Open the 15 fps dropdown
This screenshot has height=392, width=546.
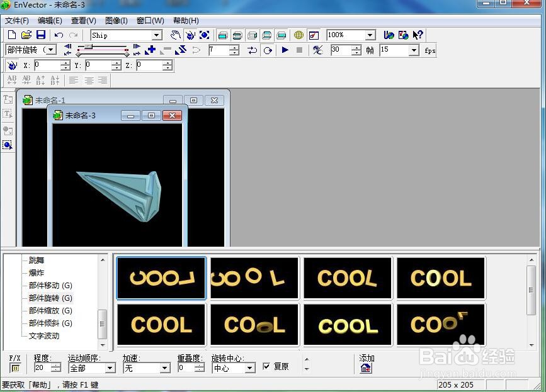click(x=414, y=50)
